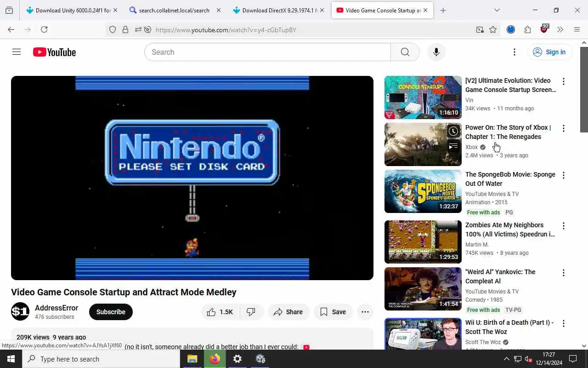588x368 pixels.
Task: Subscribe to AddressError channel
Action: tap(111, 312)
